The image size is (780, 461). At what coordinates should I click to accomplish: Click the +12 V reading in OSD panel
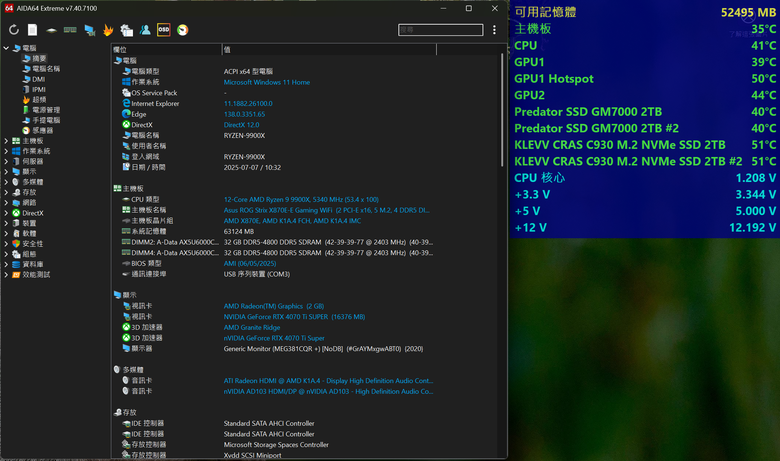[645, 228]
